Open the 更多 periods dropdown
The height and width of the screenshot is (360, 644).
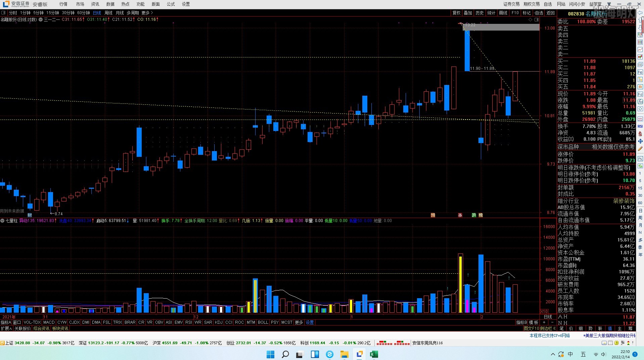(x=147, y=13)
